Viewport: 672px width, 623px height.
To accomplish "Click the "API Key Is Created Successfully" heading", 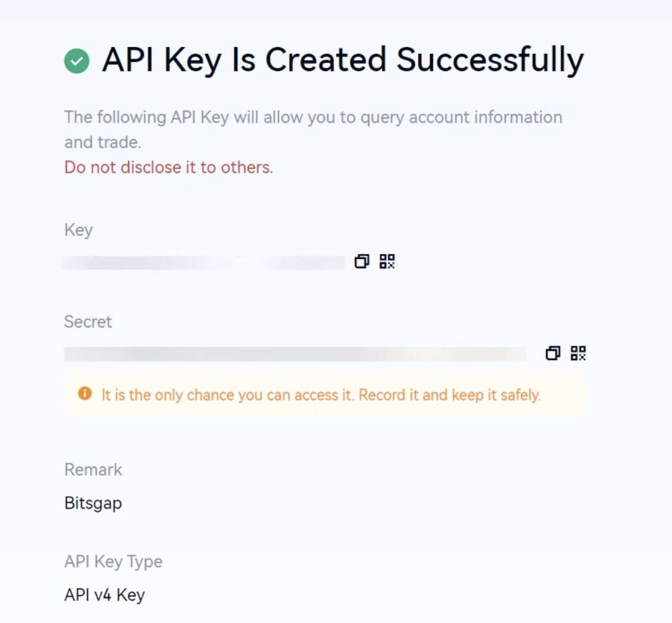I will (343, 60).
